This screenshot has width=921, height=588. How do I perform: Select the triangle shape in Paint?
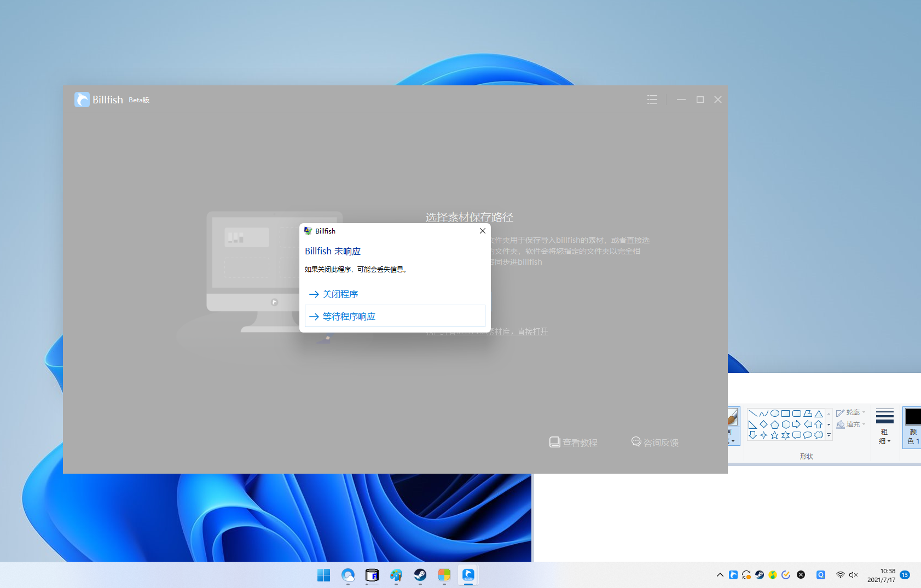click(819, 414)
